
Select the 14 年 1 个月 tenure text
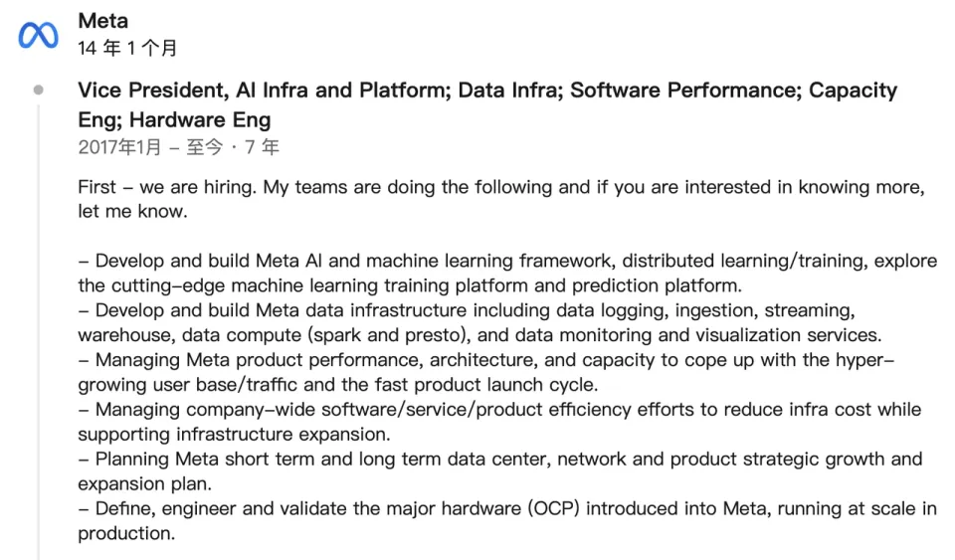click(x=127, y=48)
